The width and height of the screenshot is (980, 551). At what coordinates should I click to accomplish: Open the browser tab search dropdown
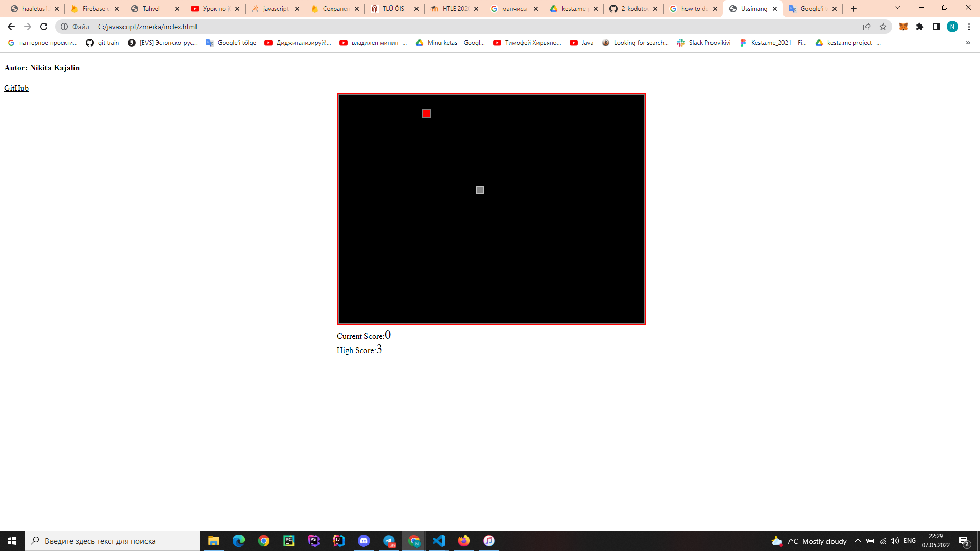[x=897, y=8]
